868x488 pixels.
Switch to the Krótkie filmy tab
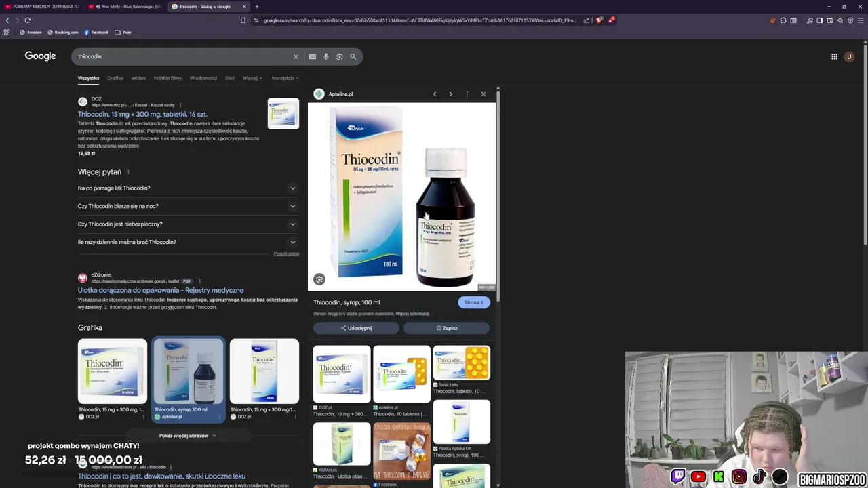[167, 78]
